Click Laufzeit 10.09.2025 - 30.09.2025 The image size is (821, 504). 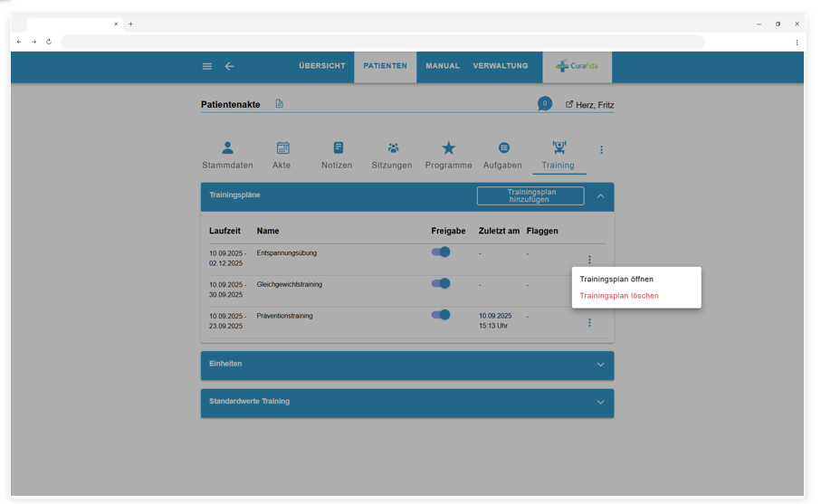227,290
